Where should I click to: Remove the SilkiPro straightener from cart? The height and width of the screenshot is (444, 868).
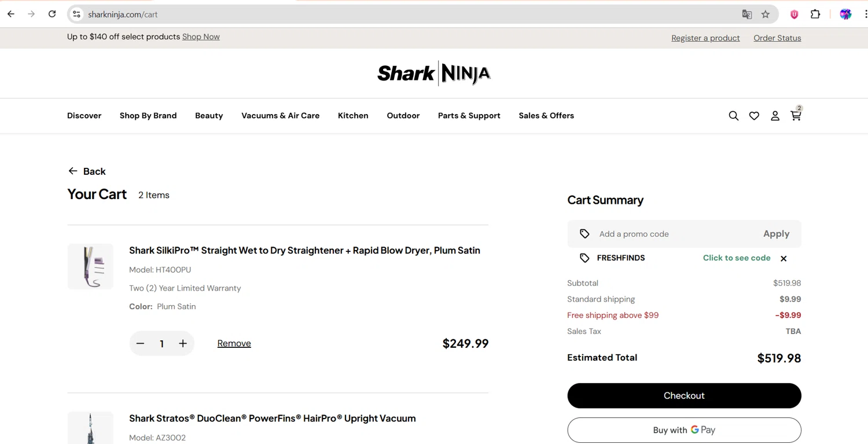pos(234,343)
